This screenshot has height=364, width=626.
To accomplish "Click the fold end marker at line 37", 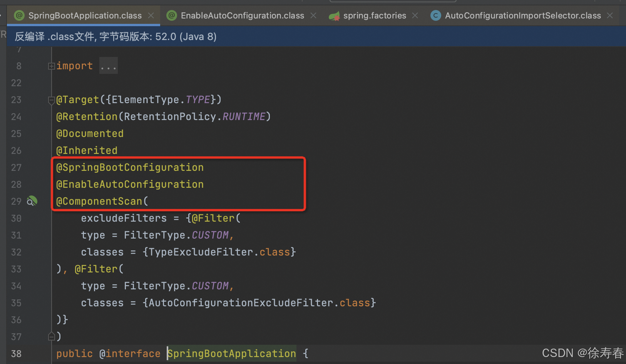I will [x=51, y=337].
